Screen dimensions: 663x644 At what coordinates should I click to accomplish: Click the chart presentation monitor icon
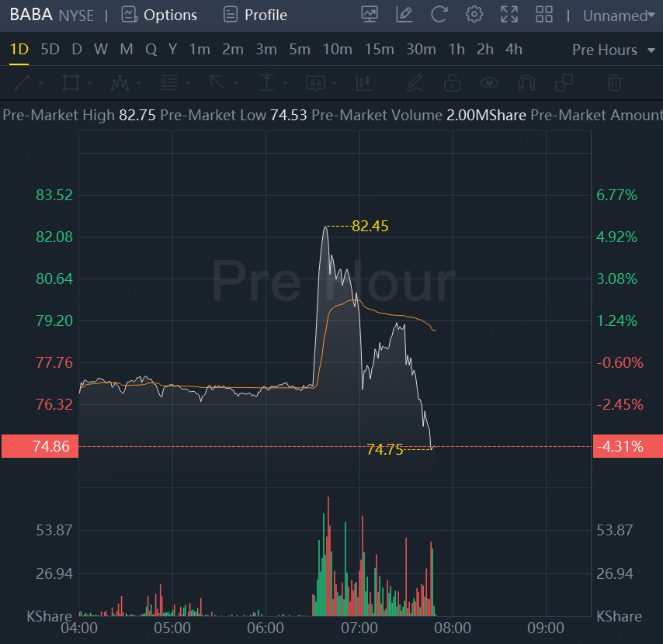pos(370,15)
